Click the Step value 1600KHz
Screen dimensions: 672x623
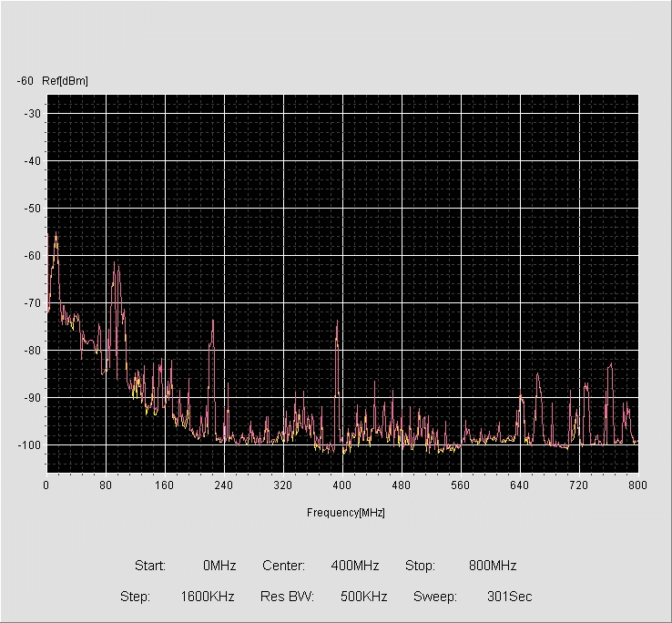[208, 597]
